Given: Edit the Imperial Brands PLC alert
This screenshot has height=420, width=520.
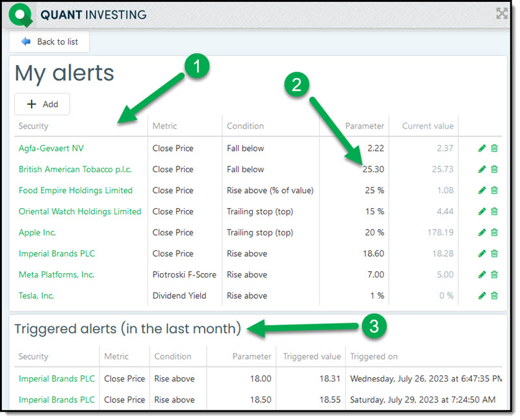Looking at the screenshot, I should click(482, 254).
